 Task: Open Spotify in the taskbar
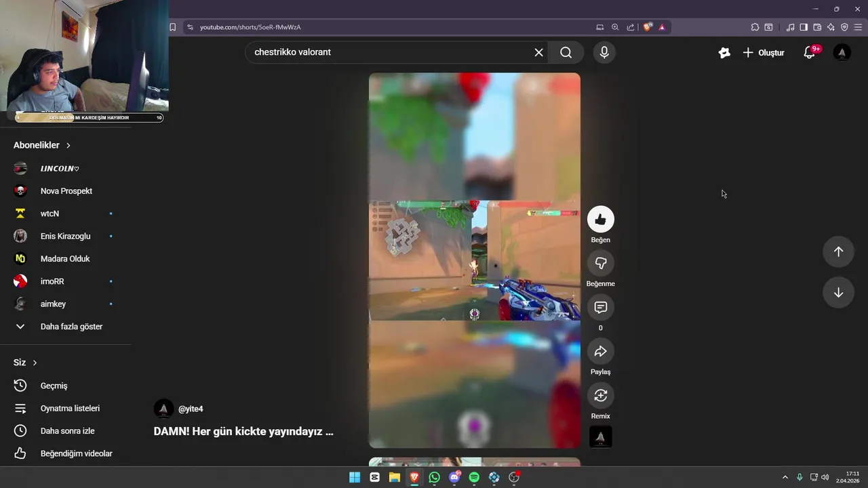[x=474, y=477]
